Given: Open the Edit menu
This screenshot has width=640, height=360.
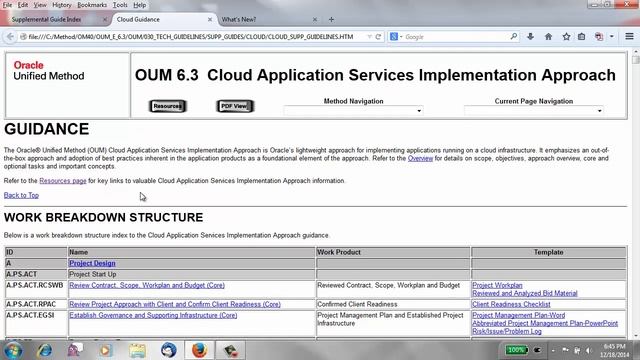Looking at the screenshot, I should point(23,5).
